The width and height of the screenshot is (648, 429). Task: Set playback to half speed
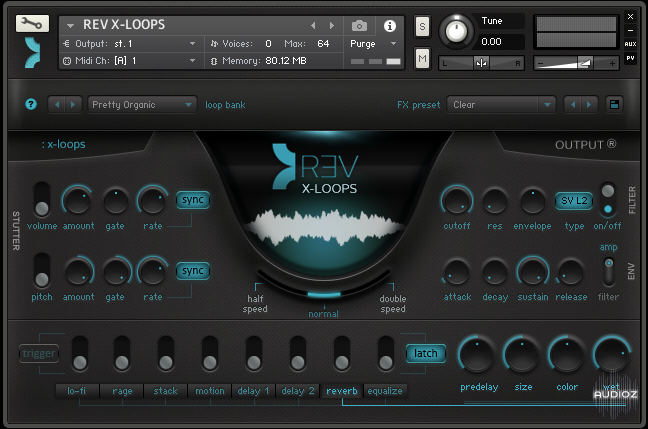pyautogui.click(x=255, y=304)
